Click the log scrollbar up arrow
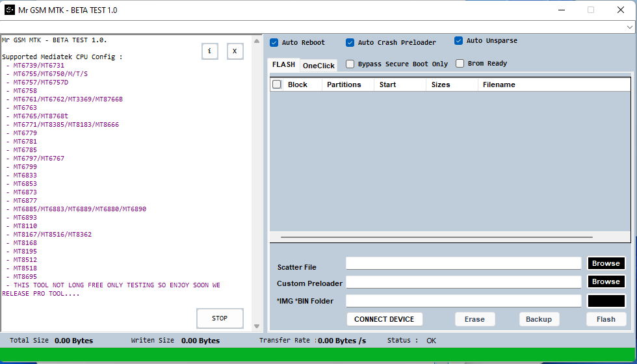 click(256, 40)
